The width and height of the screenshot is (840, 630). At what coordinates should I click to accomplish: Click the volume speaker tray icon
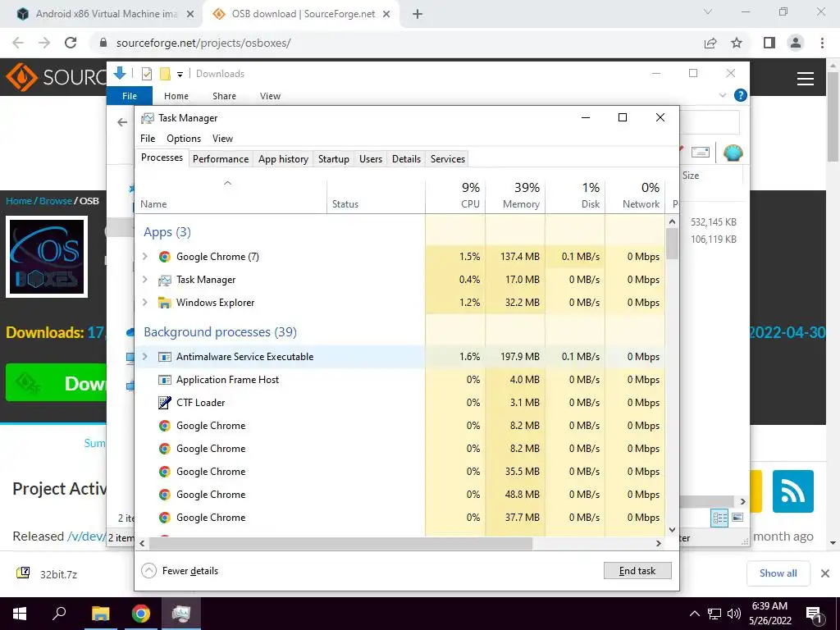click(734, 614)
